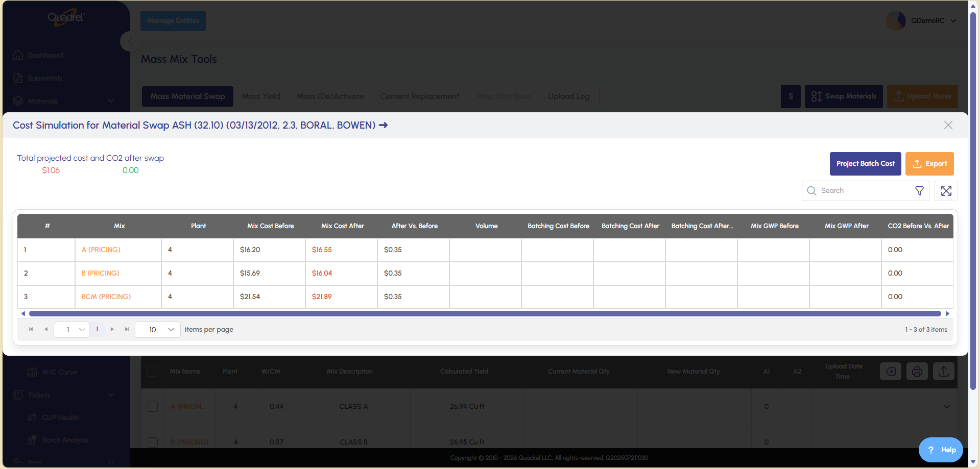Sort by the Mix Cost After column
The image size is (980, 469).
tap(343, 226)
